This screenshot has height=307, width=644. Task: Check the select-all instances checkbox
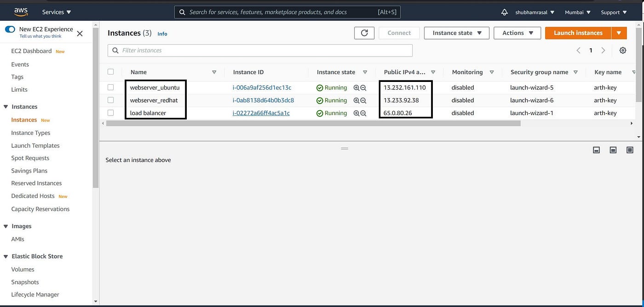(x=110, y=72)
